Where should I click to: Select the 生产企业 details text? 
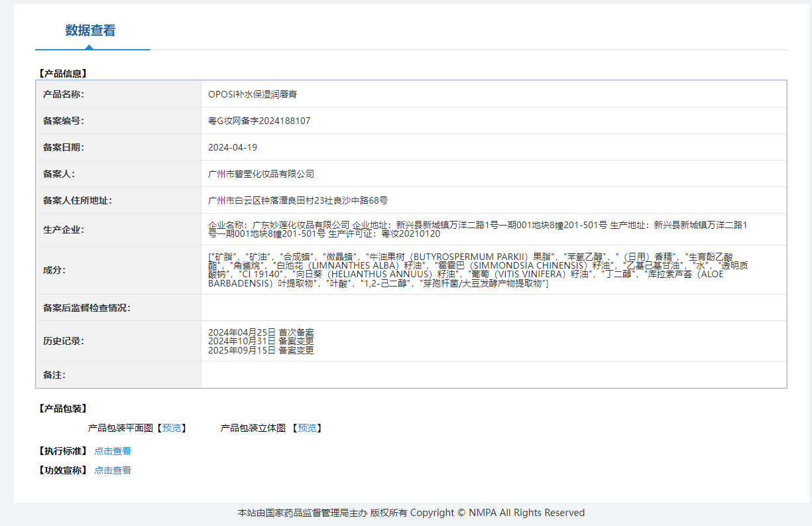[478, 230]
